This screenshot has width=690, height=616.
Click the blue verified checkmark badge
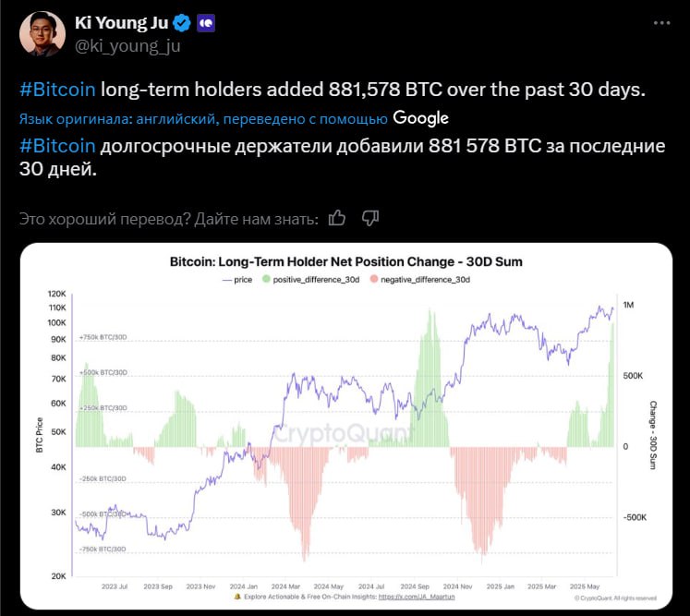pos(182,23)
